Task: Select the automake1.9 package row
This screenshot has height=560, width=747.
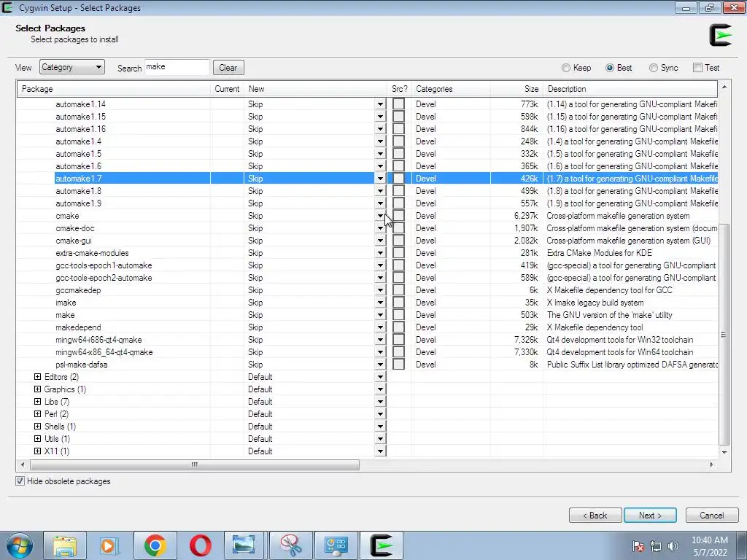Action: (x=367, y=203)
